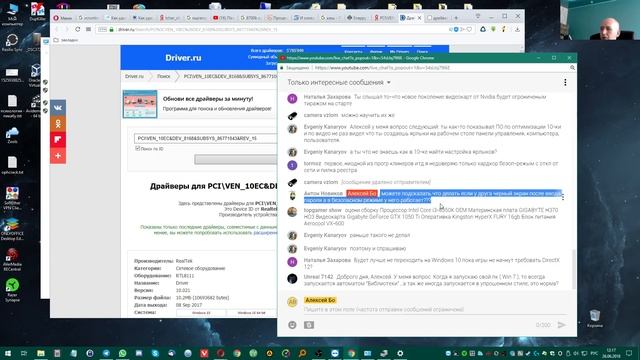Viewport: 640px width, 360px height.
Task: Open 'Обнови все драйверы за минуту!' link
Action: (208, 99)
